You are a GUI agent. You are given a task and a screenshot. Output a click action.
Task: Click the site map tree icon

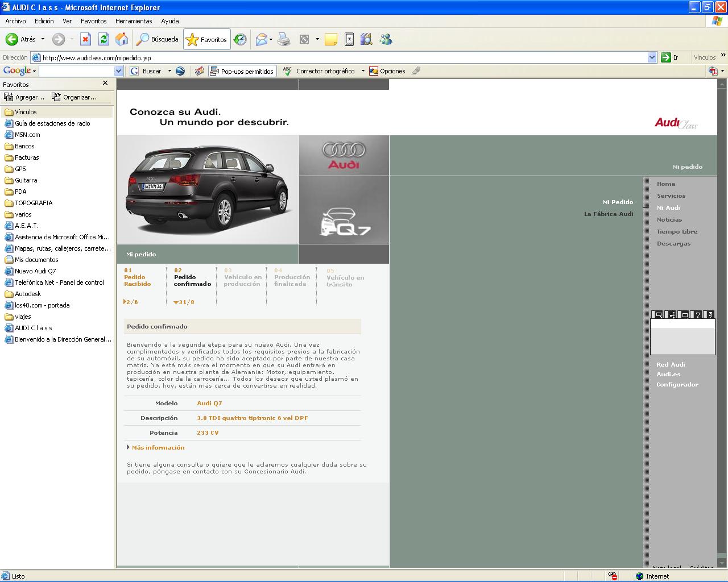pyautogui.click(x=672, y=315)
